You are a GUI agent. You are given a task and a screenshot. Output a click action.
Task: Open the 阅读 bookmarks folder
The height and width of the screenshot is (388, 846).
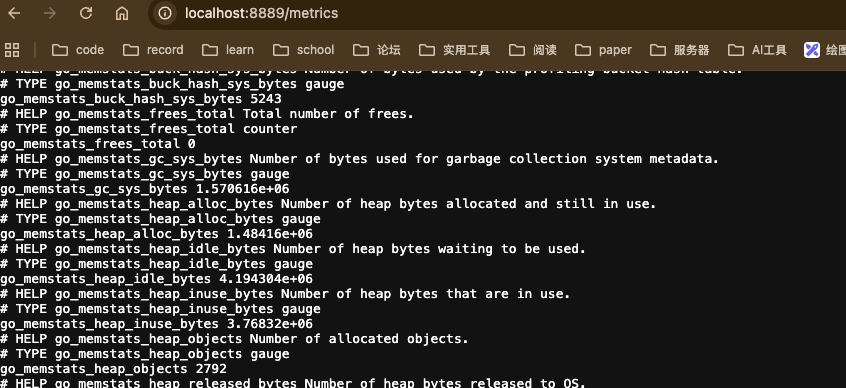coord(533,50)
